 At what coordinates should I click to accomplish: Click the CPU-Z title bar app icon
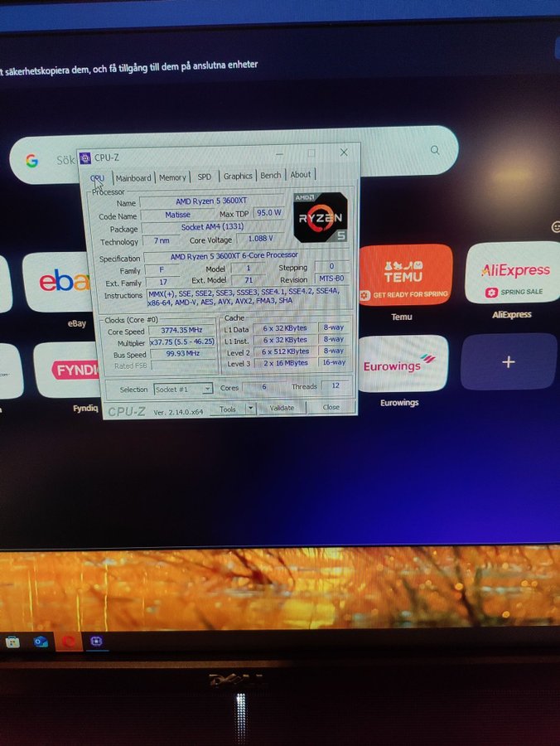[85, 158]
